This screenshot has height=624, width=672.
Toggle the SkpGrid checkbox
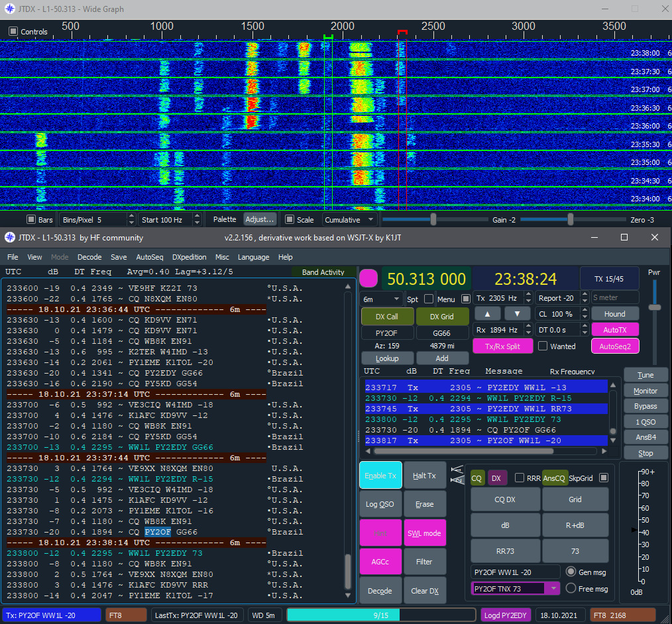pyautogui.click(x=604, y=478)
